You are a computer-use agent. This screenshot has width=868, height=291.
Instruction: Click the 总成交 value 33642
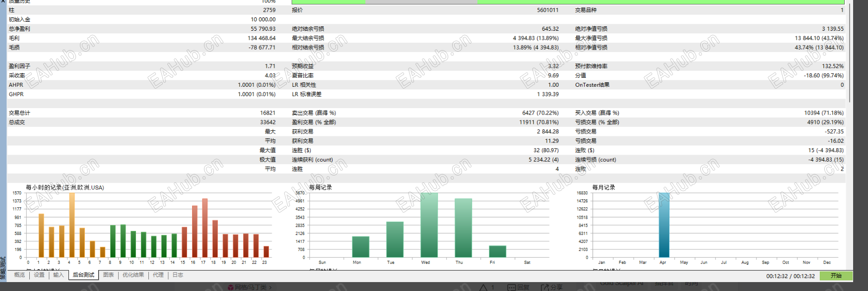pos(268,122)
